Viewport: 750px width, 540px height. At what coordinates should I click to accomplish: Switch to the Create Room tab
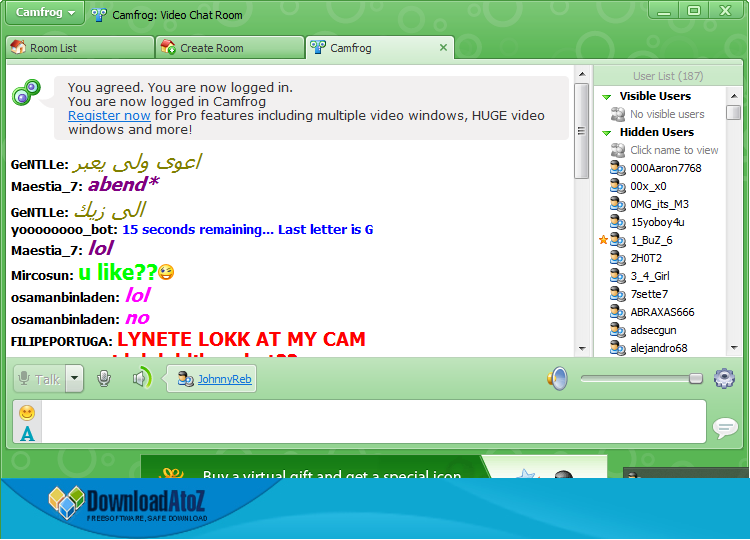pyautogui.click(x=230, y=48)
